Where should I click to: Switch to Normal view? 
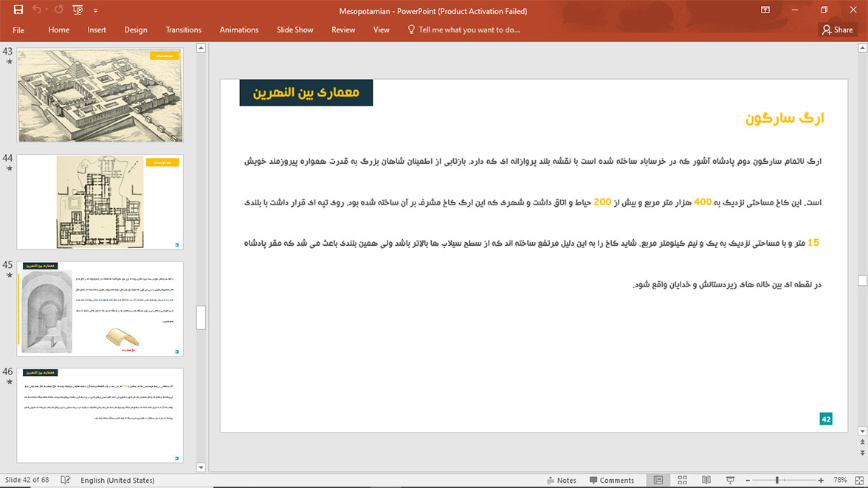tap(658, 480)
